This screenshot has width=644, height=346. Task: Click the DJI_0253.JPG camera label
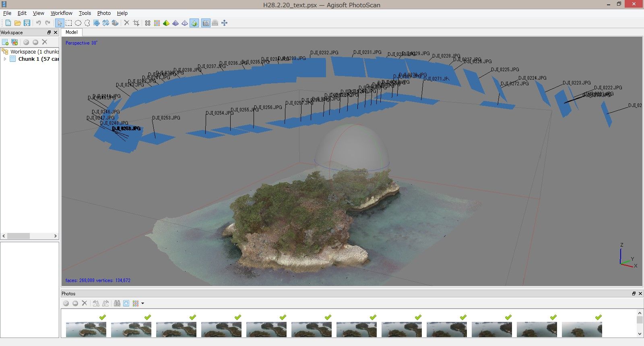pos(166,118)
